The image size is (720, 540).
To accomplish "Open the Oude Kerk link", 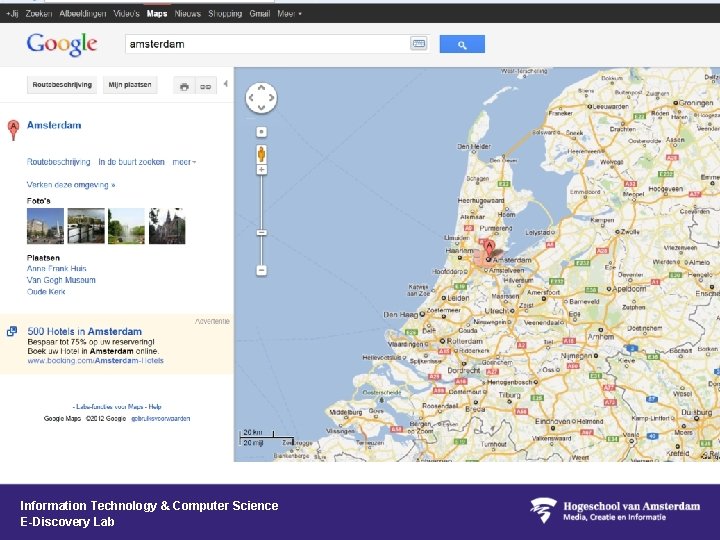I will pos(46,292).
